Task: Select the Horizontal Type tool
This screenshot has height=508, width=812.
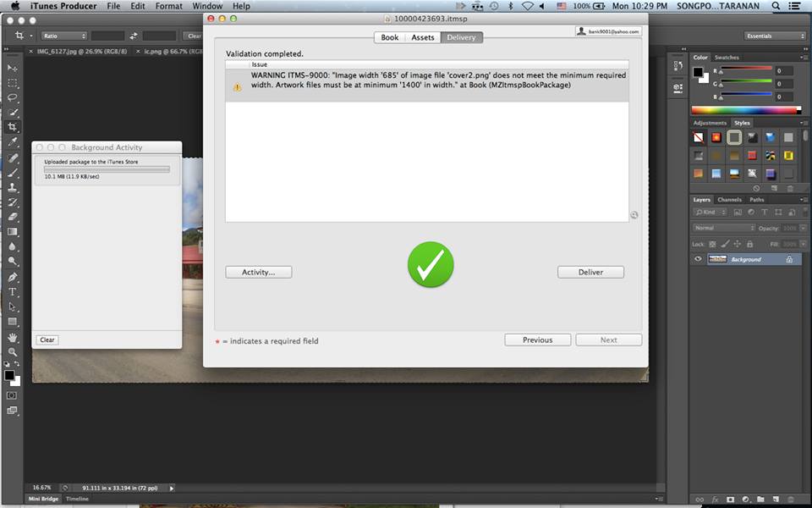Action: tap(13, 292)
